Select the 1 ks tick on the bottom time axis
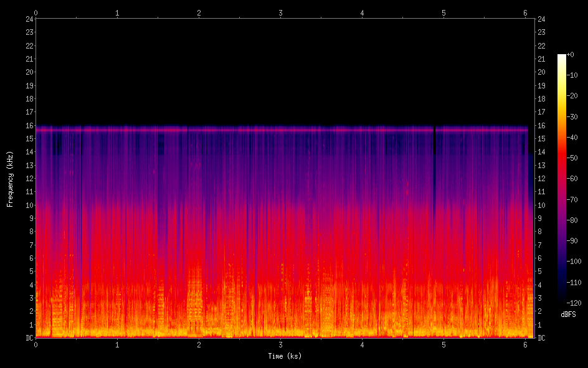The height and width of the screenshot is (368, 588). pos(118,344)
